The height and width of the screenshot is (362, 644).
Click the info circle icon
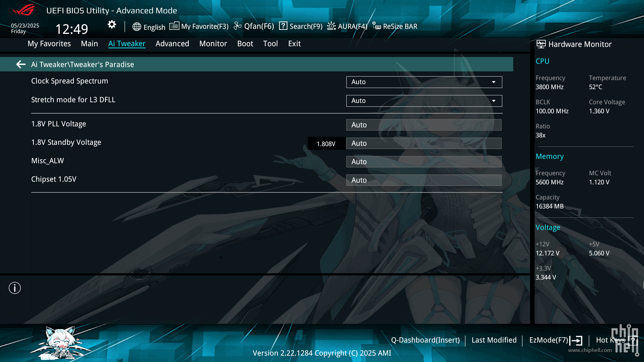(x=15, y=288)
